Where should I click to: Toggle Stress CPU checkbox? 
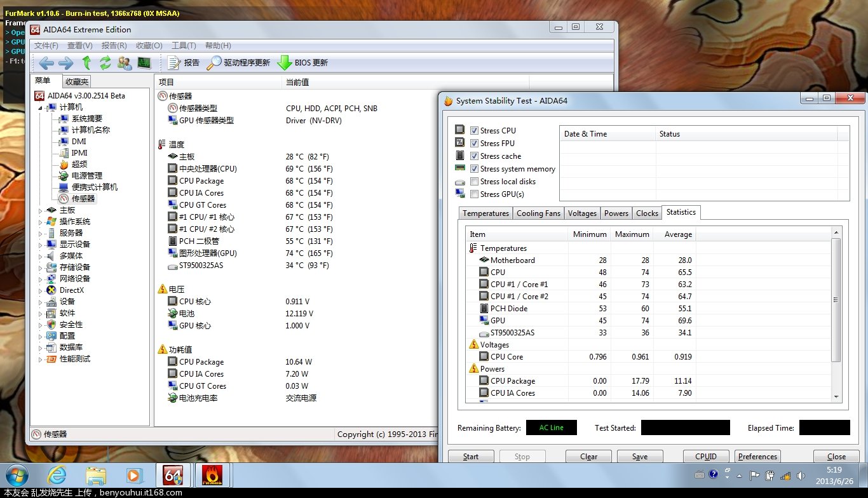tap(474, 131)
